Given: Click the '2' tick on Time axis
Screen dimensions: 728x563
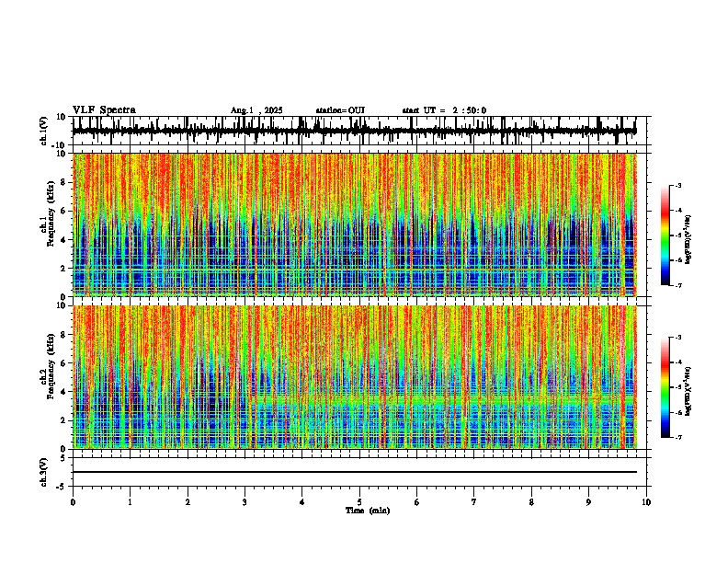Looking at the screenshot, I should [x=188, y=502].
